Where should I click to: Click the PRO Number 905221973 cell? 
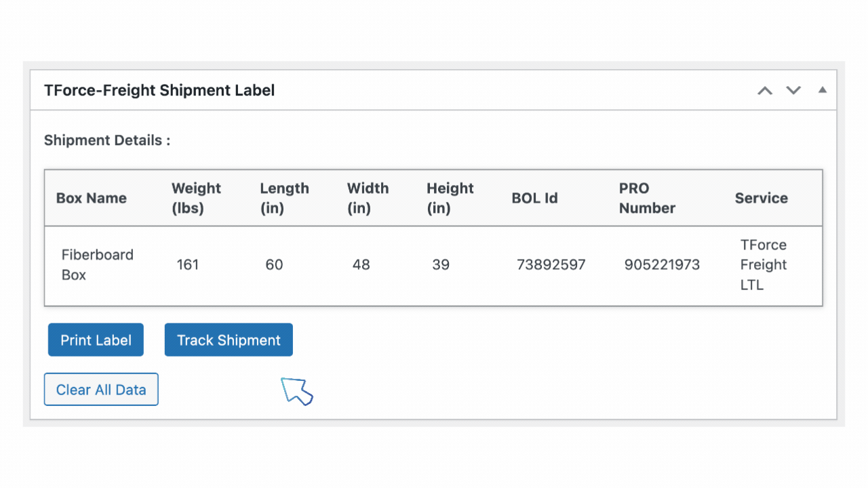[662, 265]
